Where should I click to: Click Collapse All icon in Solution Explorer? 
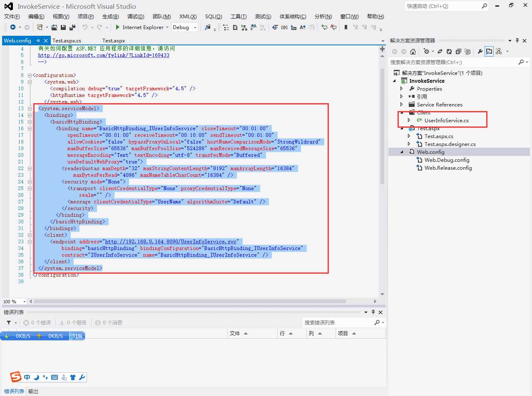click(x=458, y=52)
